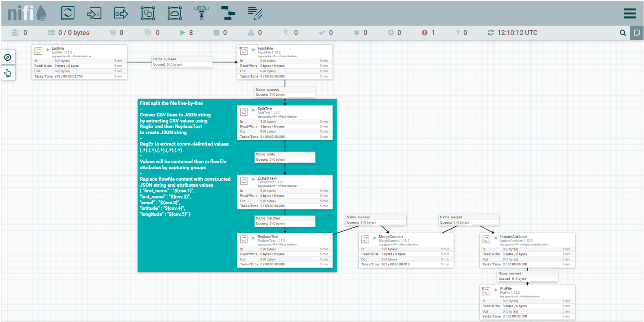Click the last refresh icon beside 12:10:12 UTC

tap(491, 33)
